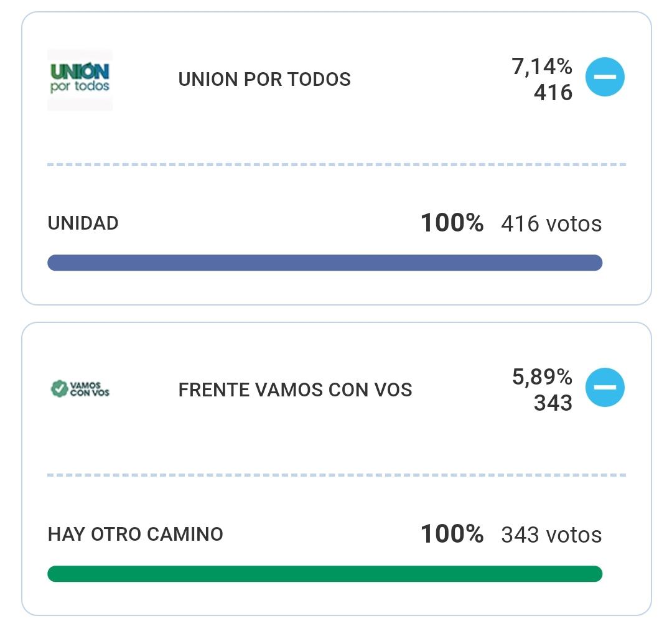Click the dashed divider under UNION POR TODOS
This screenshot has height=626, width=672.
coord(336,164)
